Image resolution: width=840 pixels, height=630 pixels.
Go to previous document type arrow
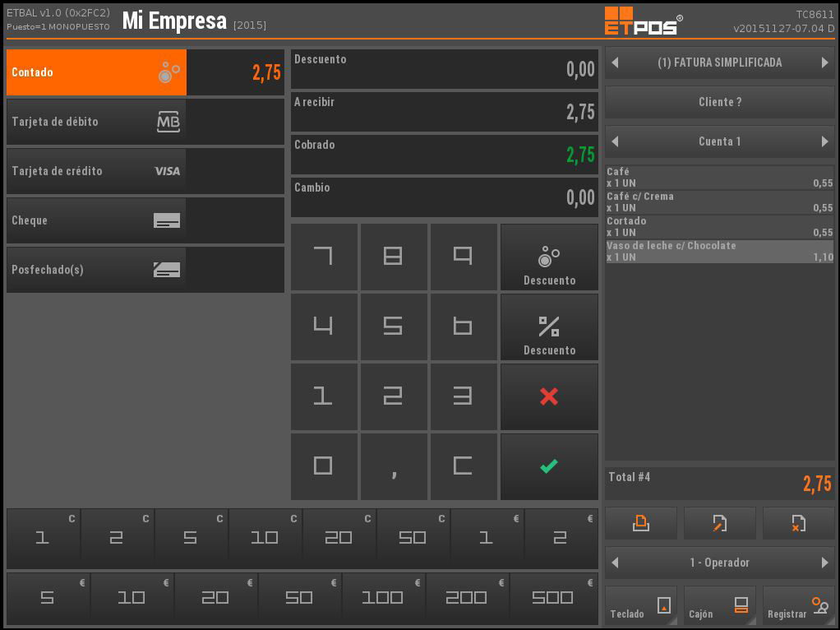pyautogui.click(x=615, y=63)
